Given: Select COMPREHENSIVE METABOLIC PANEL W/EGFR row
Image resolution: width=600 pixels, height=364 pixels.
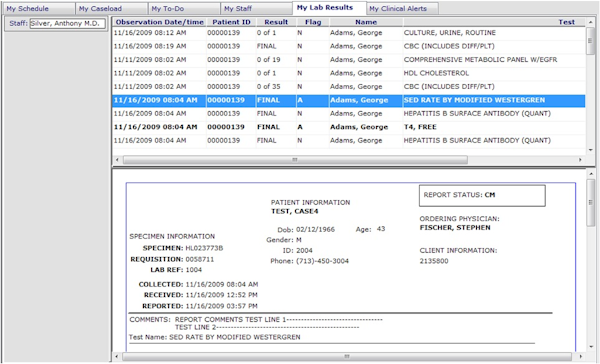Looking at the screenshot, I should tap(349, 60).
